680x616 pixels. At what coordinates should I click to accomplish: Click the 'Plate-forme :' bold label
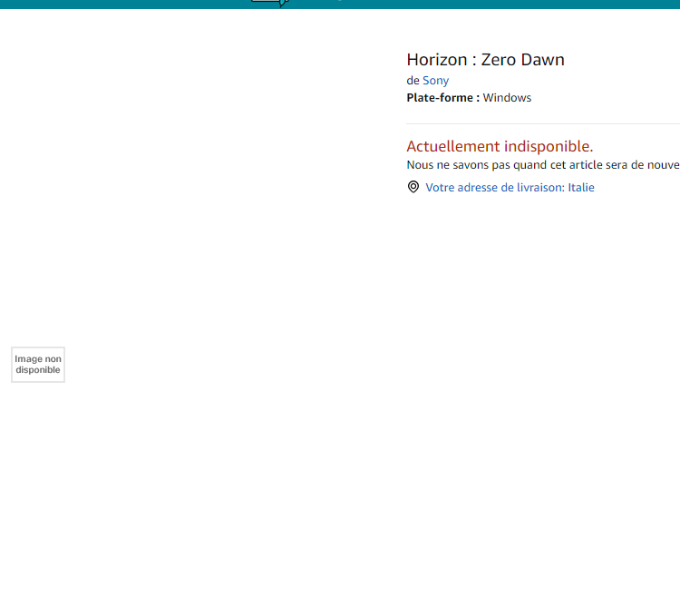[x=442, y=98]
